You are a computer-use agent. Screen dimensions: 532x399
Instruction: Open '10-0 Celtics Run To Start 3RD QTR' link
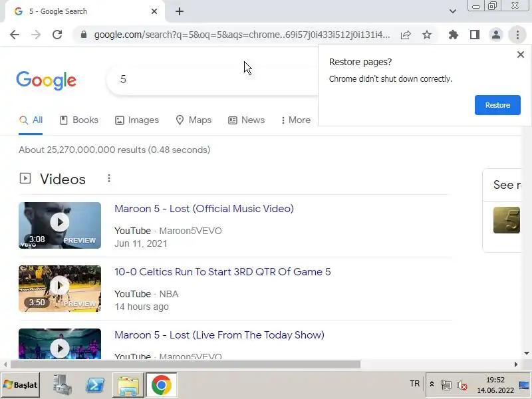click(223, 272)
